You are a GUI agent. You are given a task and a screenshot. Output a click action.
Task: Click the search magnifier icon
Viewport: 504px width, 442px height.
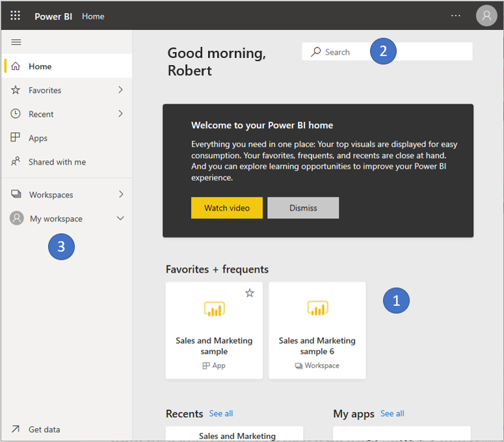315,52
